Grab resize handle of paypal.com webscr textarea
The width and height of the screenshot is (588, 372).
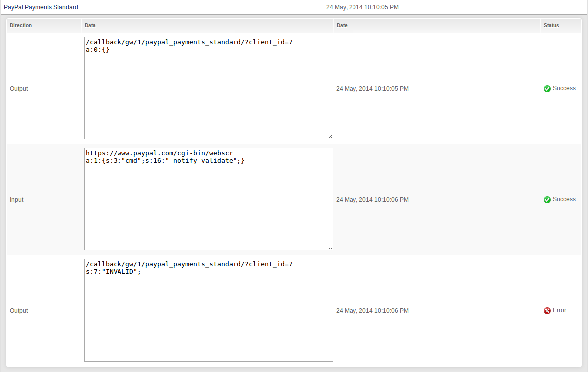(x=331, y=248)
